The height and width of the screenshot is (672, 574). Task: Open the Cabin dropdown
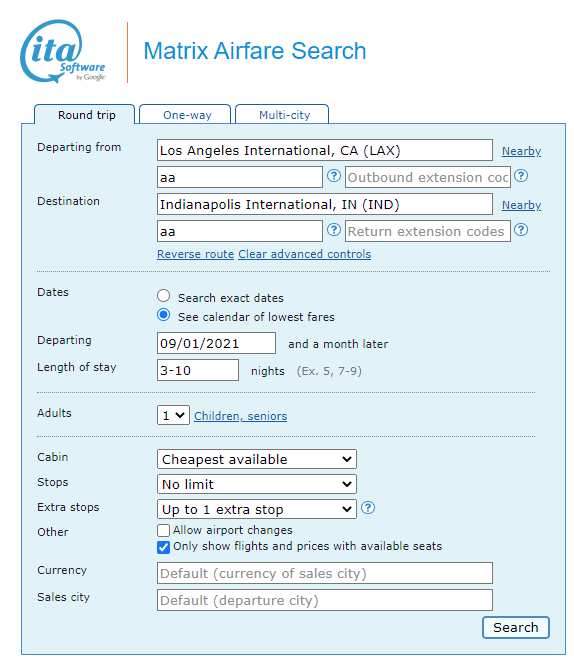tap(257, 459)
